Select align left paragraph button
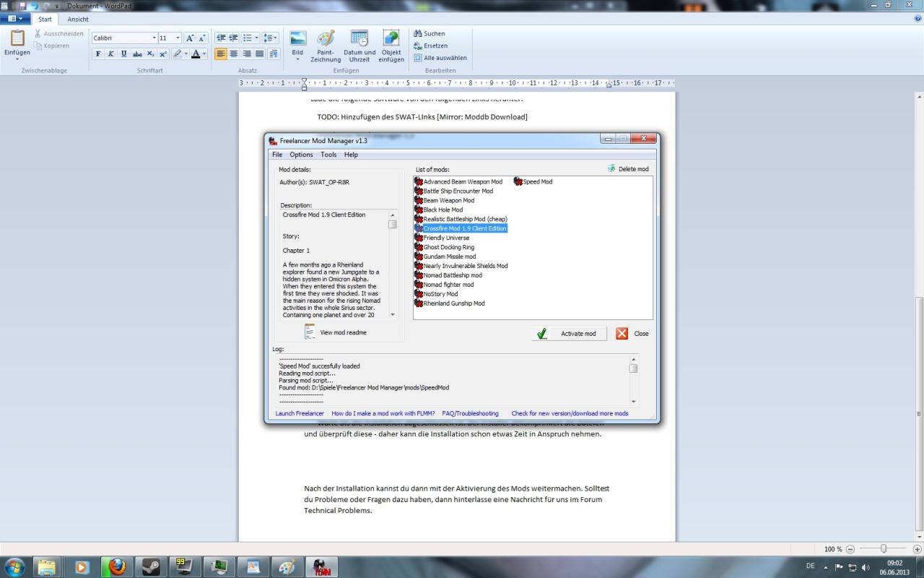Viewport: 924px width, 578px height. click(221, 53)
